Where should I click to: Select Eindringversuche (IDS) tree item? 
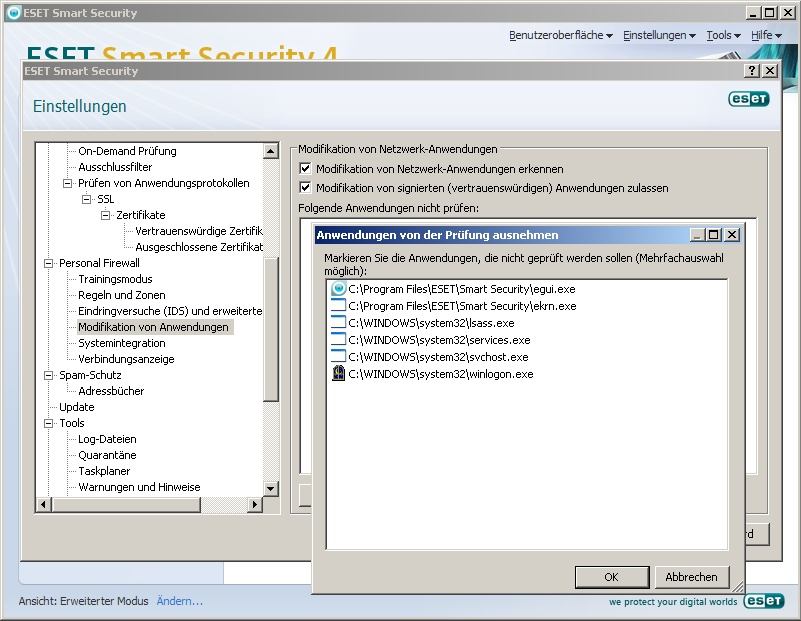[170, 311]
